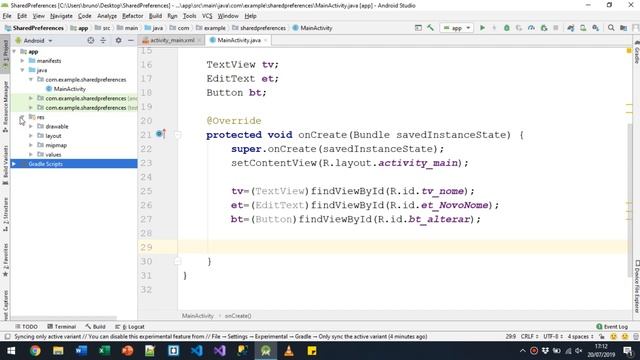
Task: Click the override gutter icon on line 21
Action: 160,134
